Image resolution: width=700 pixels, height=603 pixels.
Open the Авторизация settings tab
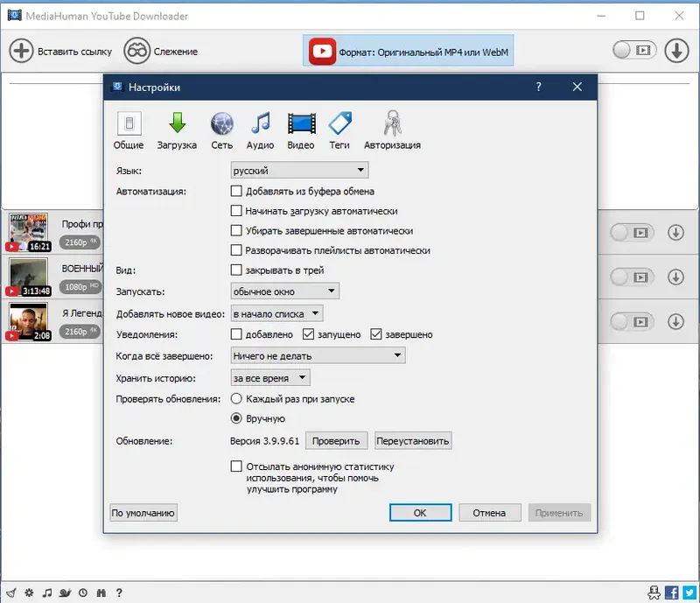click(x=392, y=130)
